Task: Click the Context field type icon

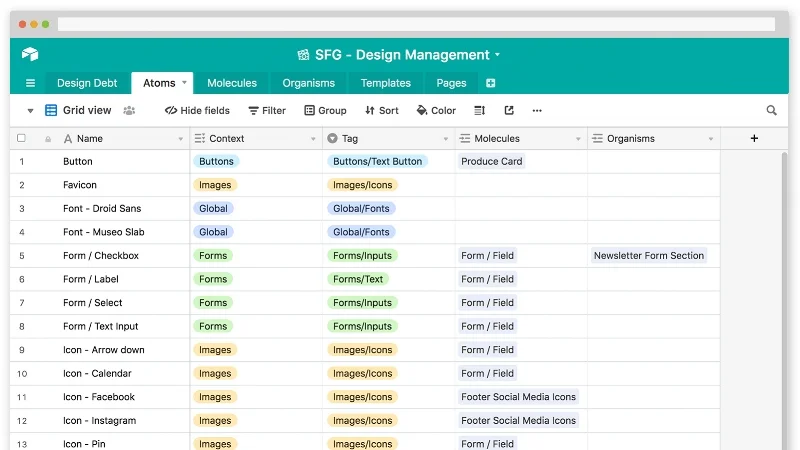Action: (x=199, y=138)
